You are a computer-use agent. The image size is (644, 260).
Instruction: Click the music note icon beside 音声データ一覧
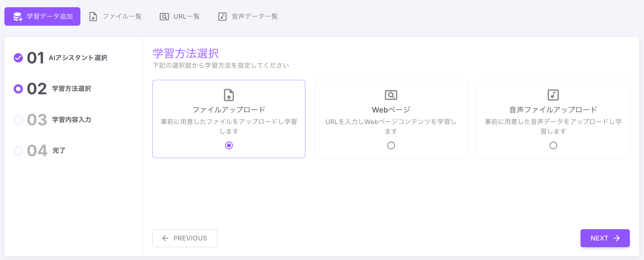click(222, 17)
